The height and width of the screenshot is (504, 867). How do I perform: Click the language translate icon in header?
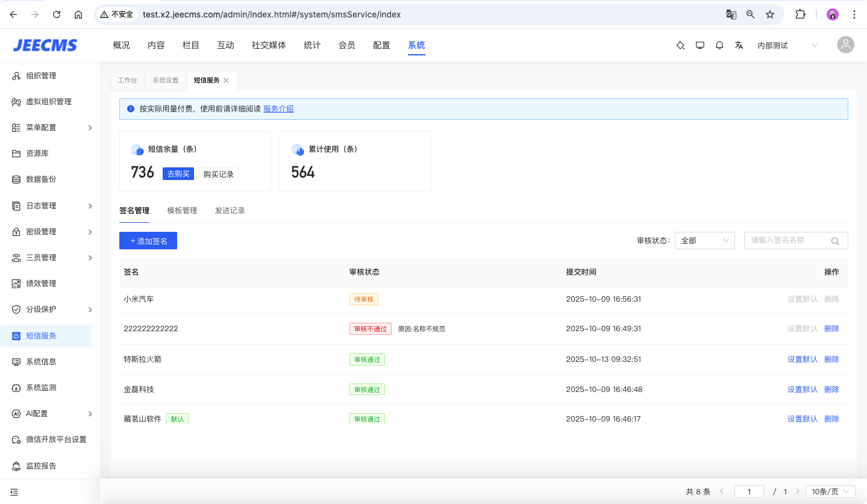tap(739, 45)
